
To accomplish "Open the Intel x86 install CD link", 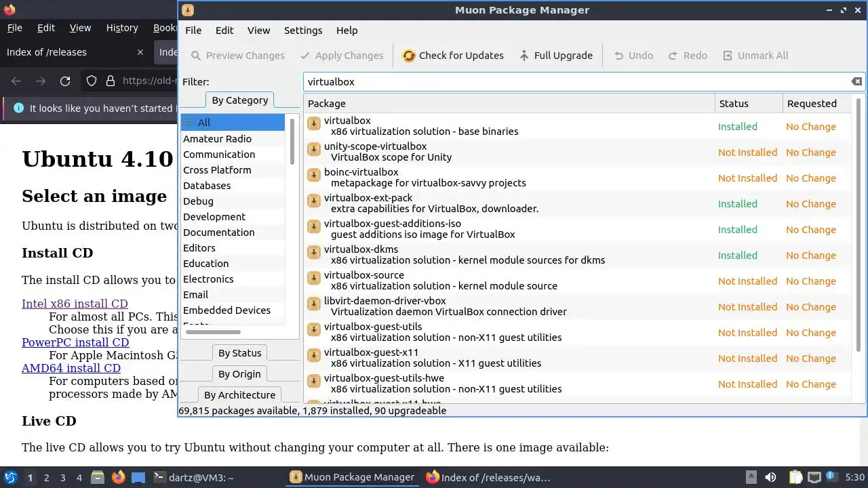I will (x=75, y=304).
